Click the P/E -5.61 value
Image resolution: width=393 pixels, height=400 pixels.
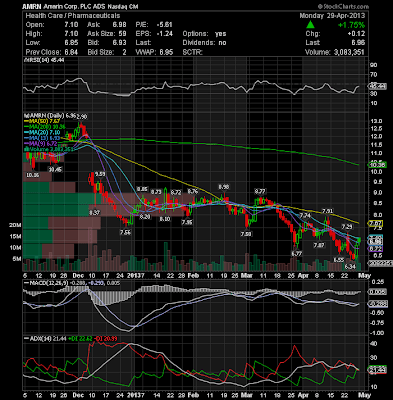pyautogui.click(x=165, y=25)
